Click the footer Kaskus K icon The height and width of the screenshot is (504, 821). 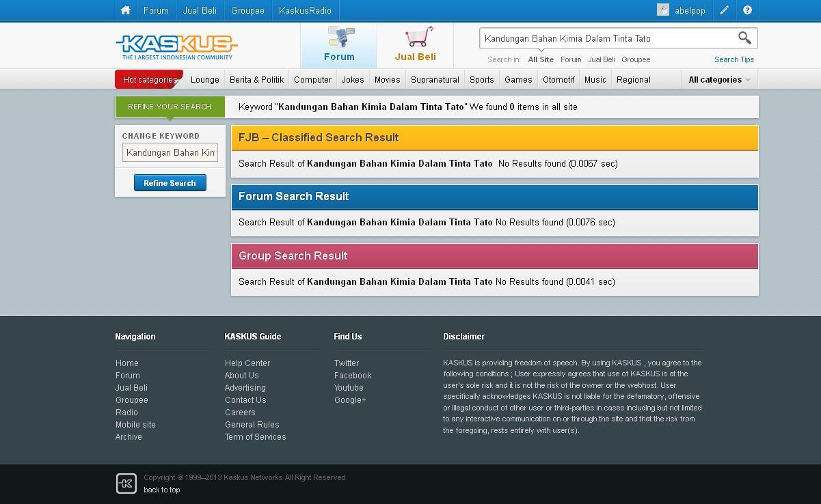pyautogui.click(x=126, y=484)
